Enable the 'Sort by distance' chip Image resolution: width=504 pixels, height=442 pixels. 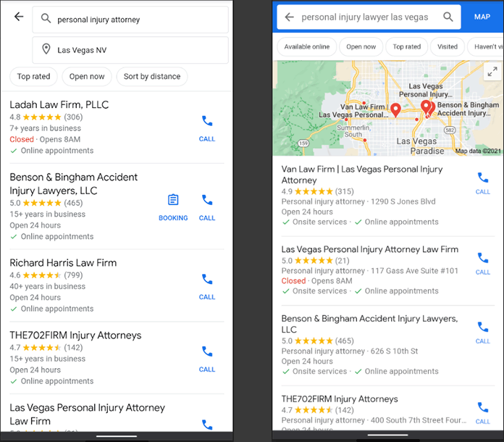pos(152,77)
